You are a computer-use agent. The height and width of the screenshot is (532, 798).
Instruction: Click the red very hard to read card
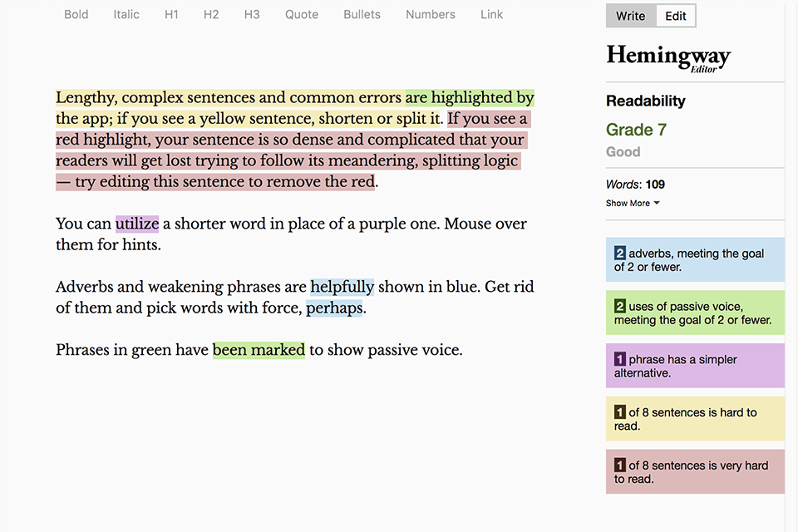(x=695, y=472)
